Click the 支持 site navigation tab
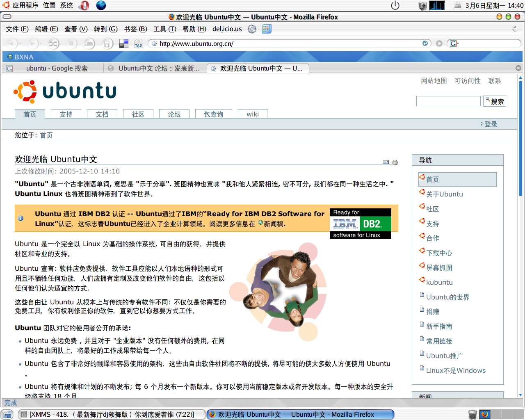Image resolution: width=525 pixels, height=420 pixels. pyautogui.click(x=66, y=114)
